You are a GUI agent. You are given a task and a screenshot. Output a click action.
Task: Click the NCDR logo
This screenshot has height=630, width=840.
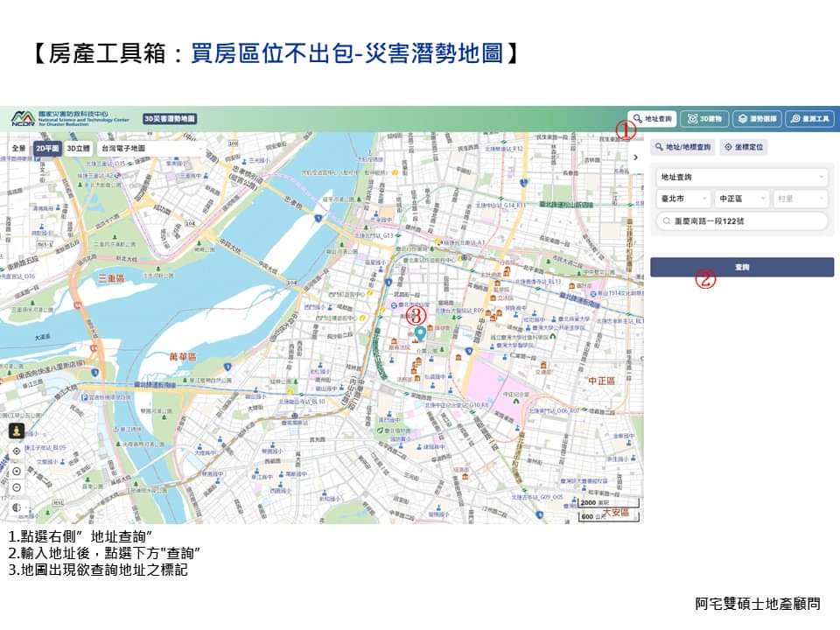tap(23, 118)
